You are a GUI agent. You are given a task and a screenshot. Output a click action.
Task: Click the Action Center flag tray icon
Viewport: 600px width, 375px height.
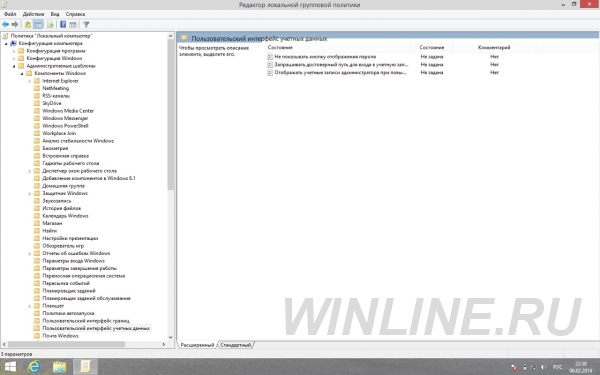point(515,367)
